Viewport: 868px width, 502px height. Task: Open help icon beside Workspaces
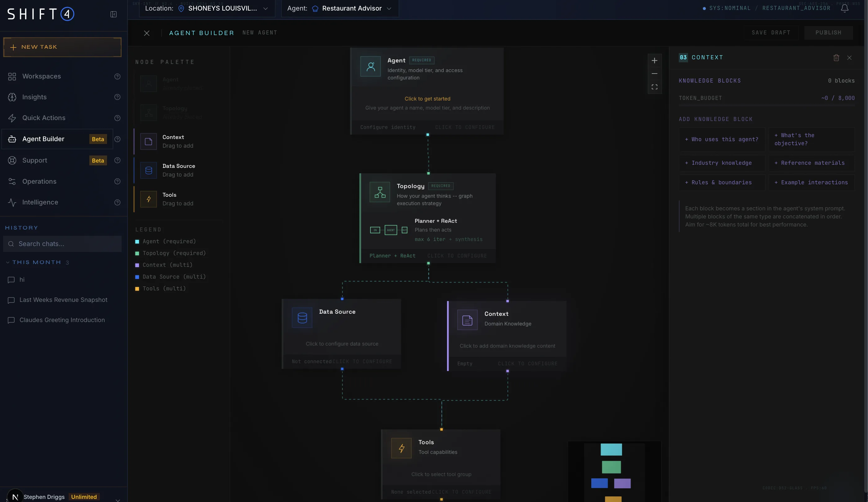pyautogui.click(x=118, y=77)
